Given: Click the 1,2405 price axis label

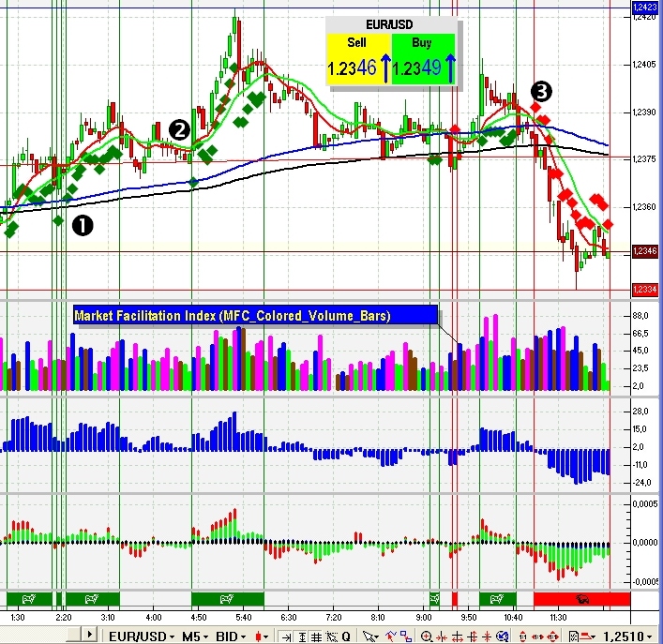Looking at the screenshot, I should coord(644,65).
